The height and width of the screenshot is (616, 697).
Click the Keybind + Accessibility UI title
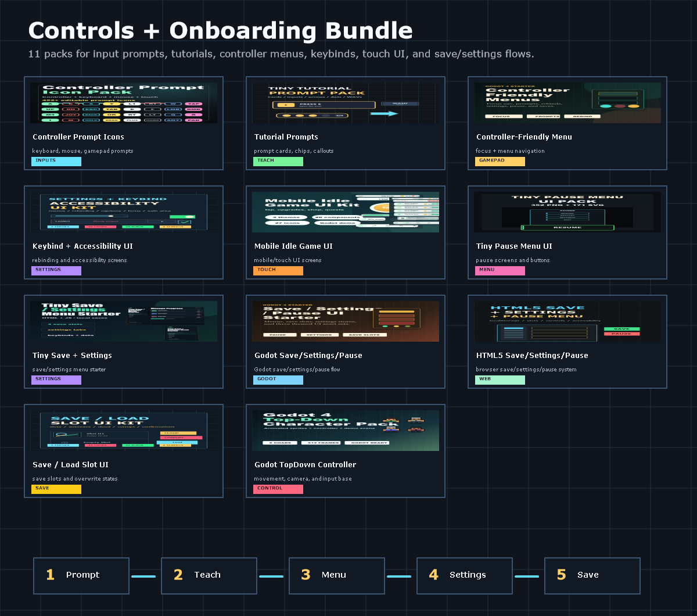[82, 246]
